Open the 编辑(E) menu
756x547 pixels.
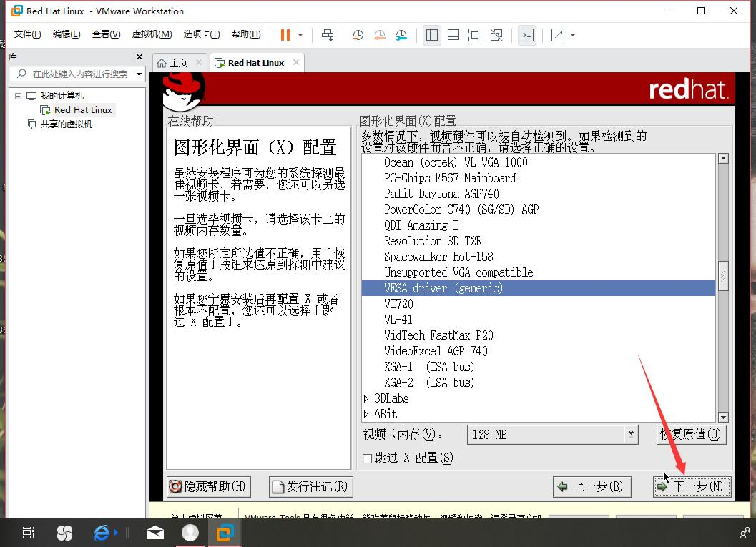pos(67,34)
